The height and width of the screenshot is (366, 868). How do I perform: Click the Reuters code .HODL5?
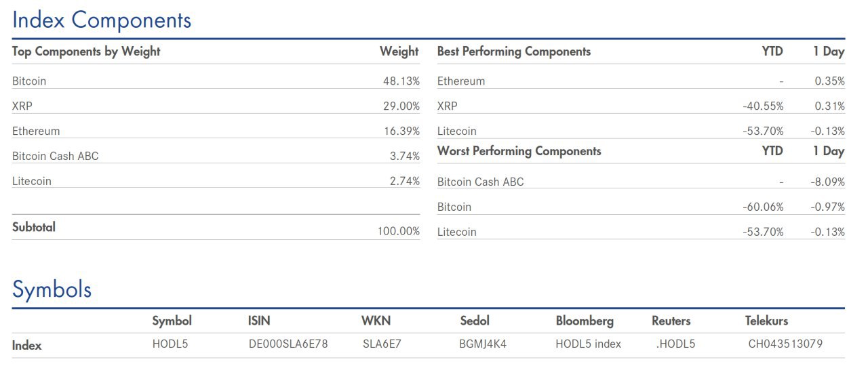pos(675,344)
